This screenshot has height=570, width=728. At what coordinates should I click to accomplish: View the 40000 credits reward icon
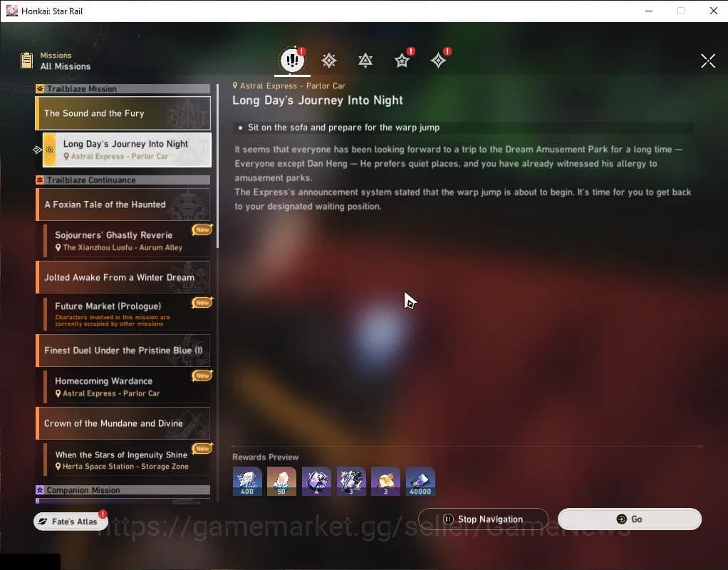(x=420, y=481)
